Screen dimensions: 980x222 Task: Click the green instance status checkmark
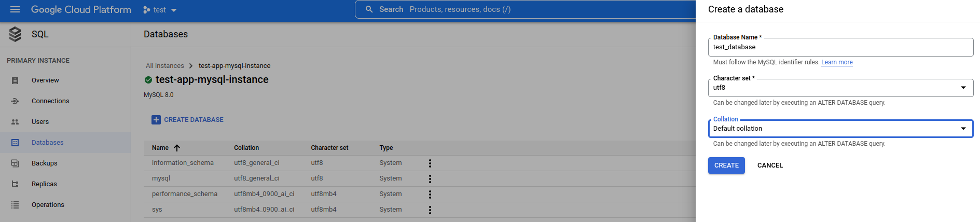(148, 80)
